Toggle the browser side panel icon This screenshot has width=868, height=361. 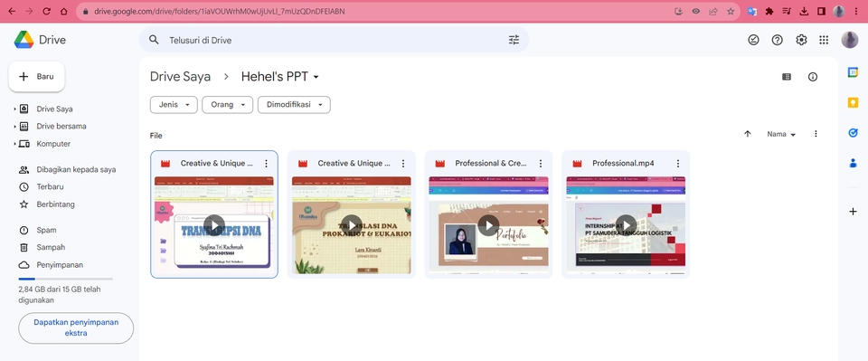click(x=822, y=11)
